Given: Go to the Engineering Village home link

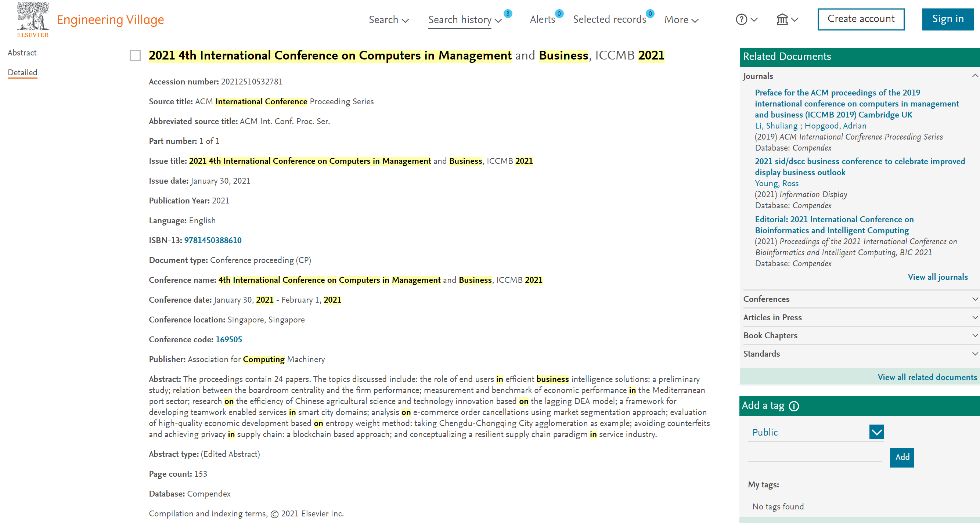Looking at the screenshot, I should (x=110, y=19).
